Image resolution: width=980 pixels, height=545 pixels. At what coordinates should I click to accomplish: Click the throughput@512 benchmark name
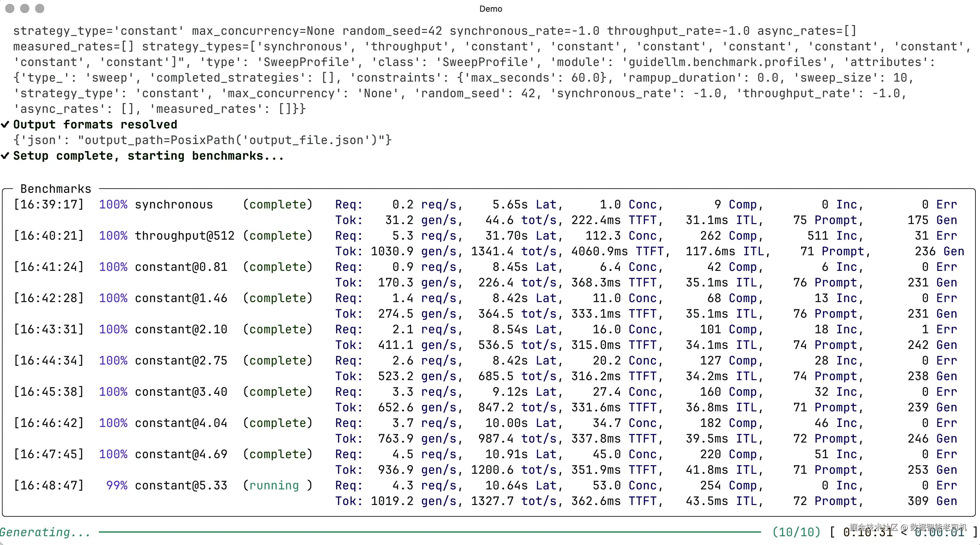184,236
